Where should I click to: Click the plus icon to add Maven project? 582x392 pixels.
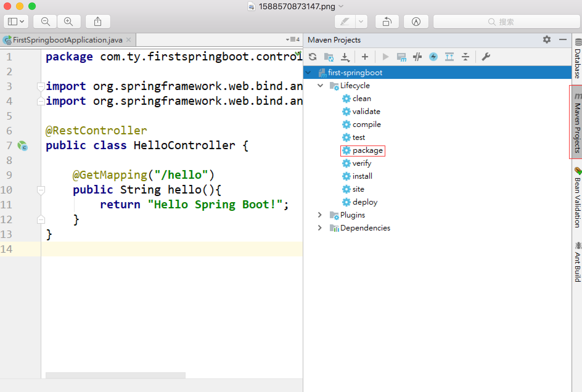point(365,57)
